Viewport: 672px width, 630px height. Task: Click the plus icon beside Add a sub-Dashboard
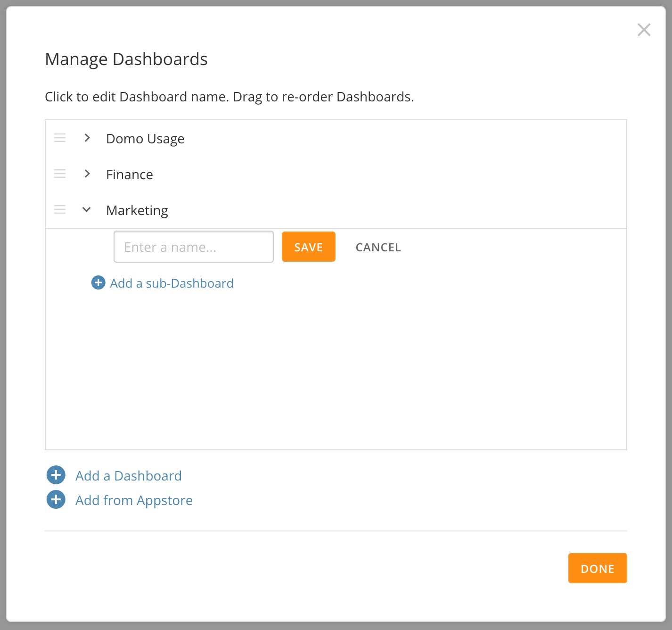tap(98, 282)
